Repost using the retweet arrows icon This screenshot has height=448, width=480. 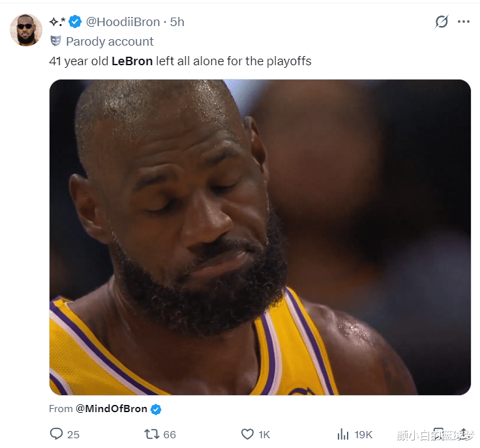[x=151, y=434]
